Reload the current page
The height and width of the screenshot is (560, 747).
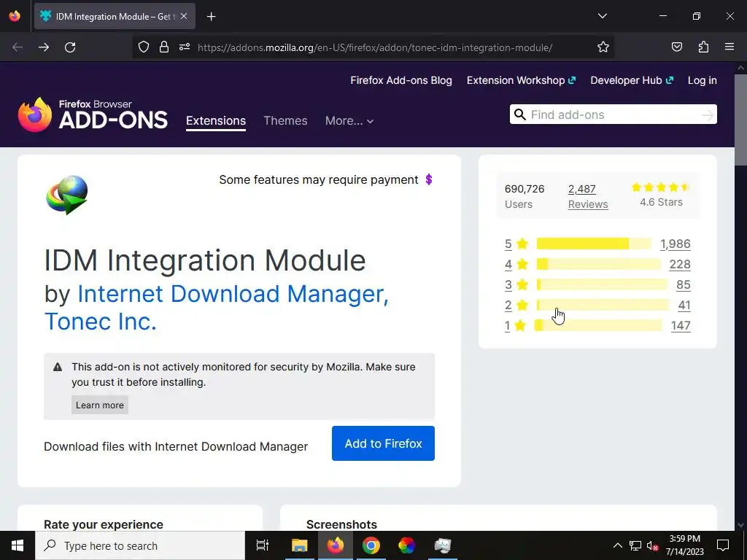pyautogui.click(x=70, y=47)
